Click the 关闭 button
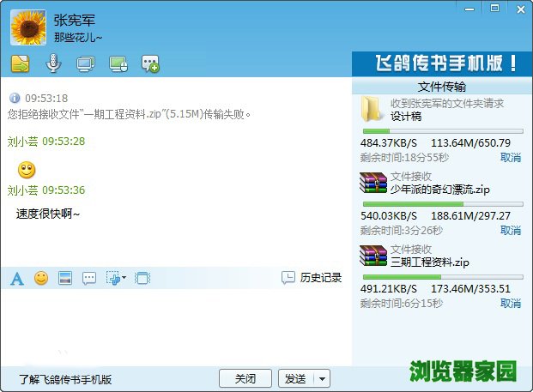533x392 pixels. coord(245,378)
